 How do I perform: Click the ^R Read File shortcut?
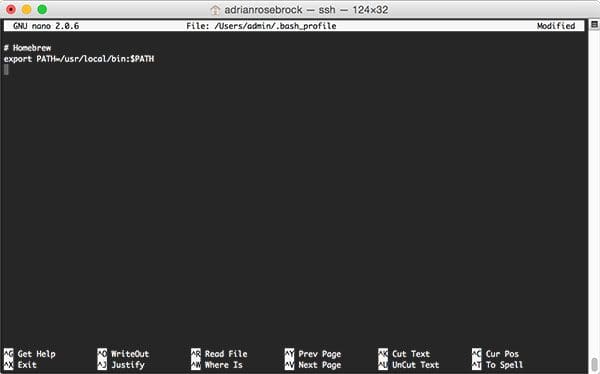pyautogui.click(x=219, y=354)
